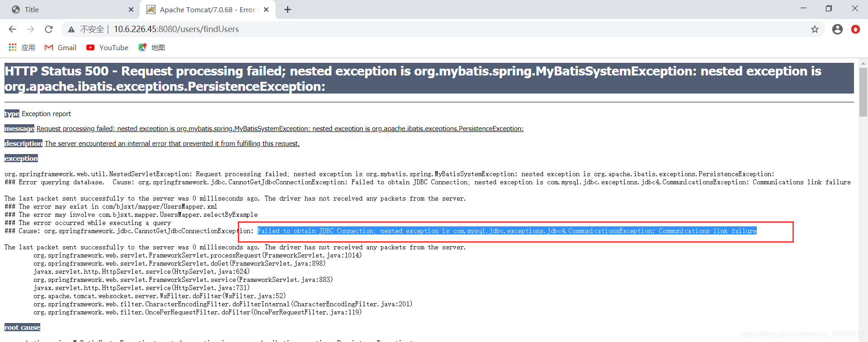
Task: Close the Title tab
Action: click(x=131, y=9)
